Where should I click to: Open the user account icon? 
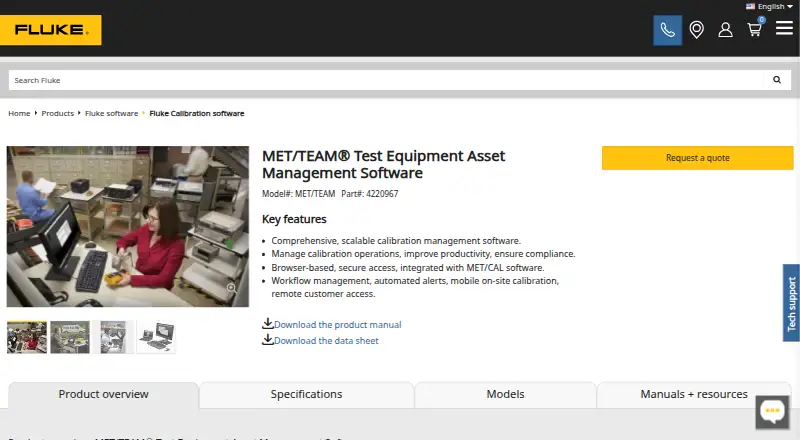click(725, 30)
